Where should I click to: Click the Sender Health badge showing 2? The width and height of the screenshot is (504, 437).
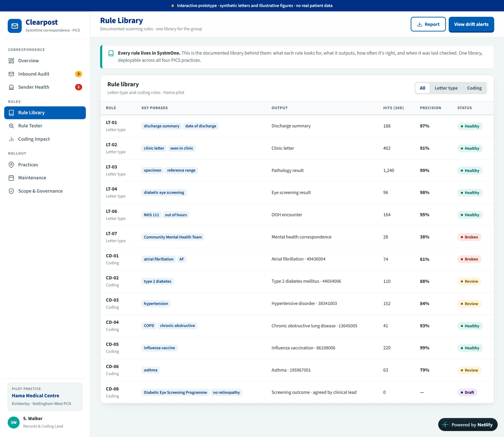click(x=79, y=87)
